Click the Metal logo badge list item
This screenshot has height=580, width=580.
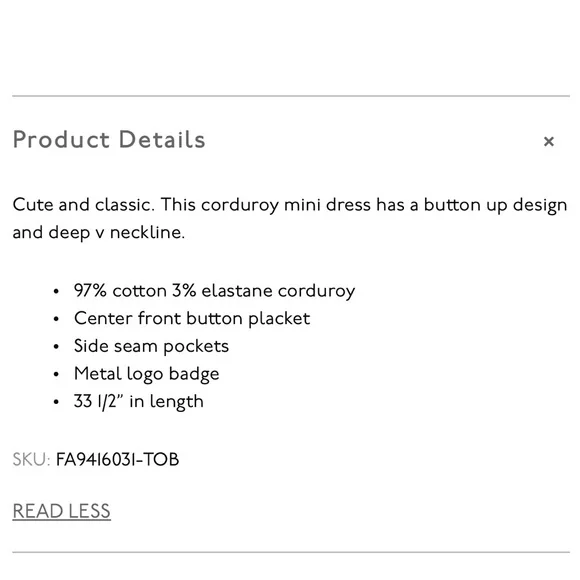click(146, 374)
